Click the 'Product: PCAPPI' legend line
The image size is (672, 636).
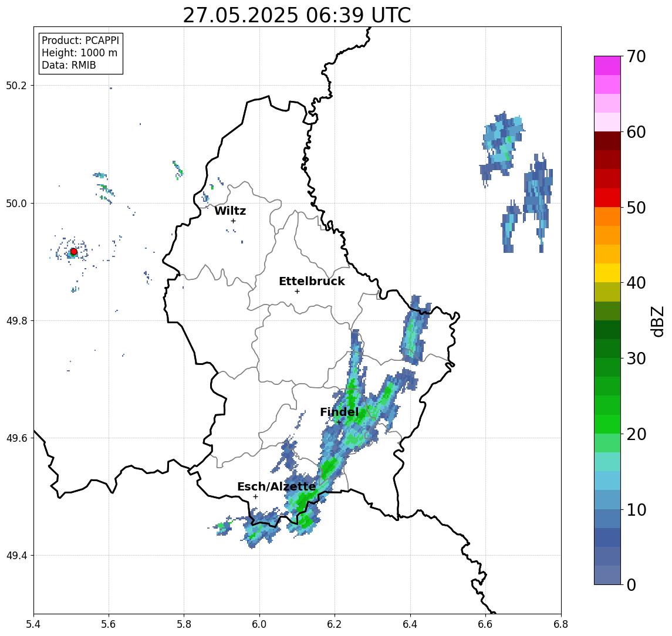click(80, 40)
